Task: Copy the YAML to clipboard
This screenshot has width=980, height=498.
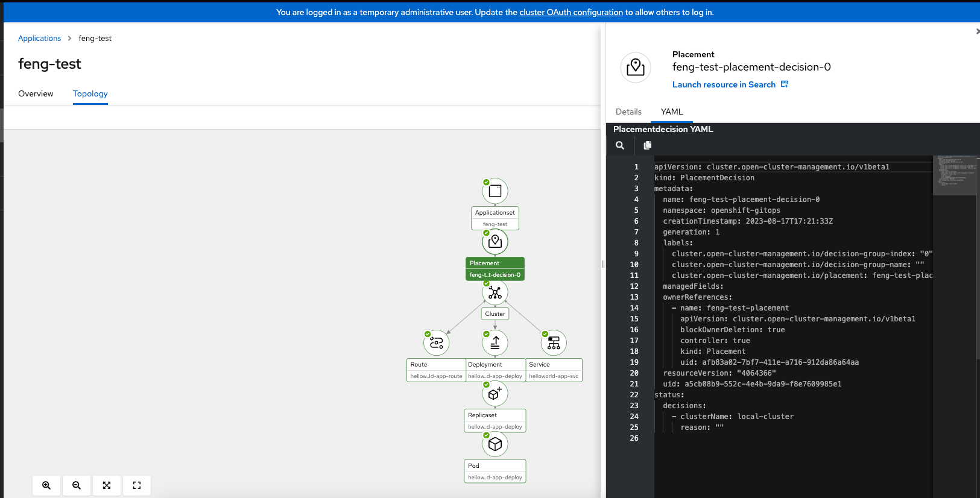Action: [x=648, y=145]
